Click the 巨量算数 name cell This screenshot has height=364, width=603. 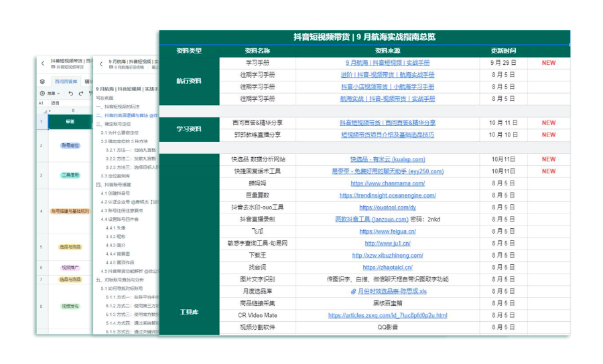tap(257, 195)
